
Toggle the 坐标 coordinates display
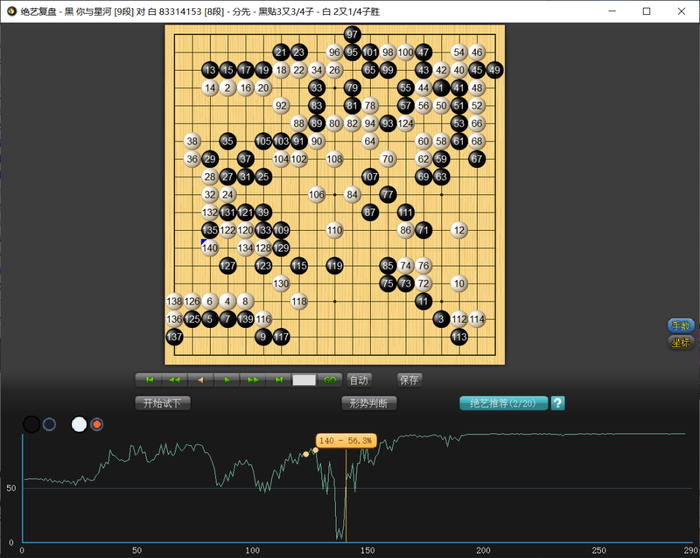[680, 342]
